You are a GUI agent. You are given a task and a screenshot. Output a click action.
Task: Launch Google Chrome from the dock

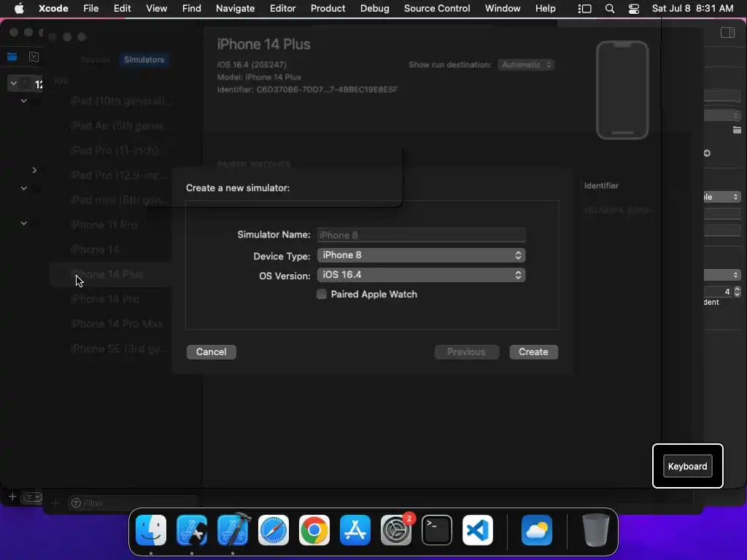click(314, 530)
